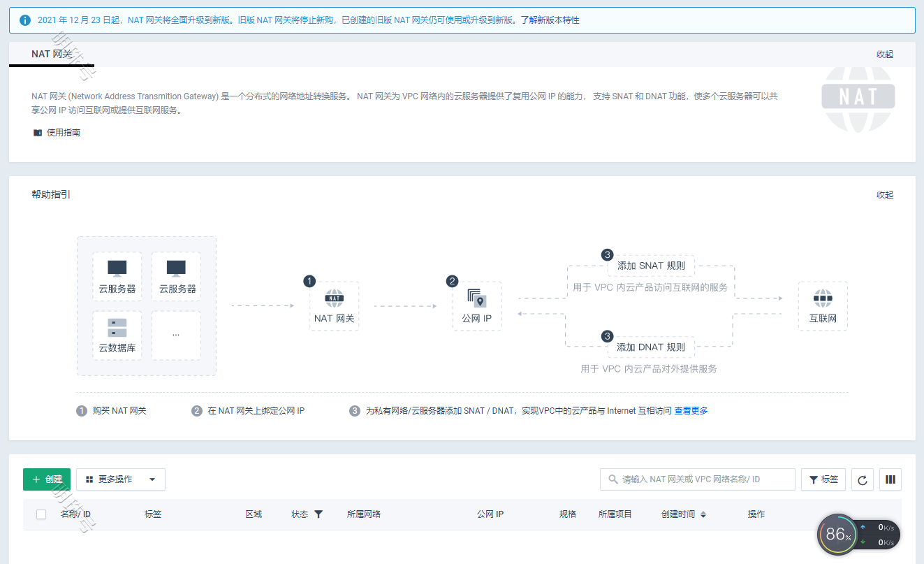The width and height of the screenshot is (924, 564).
Task: Click the 名称/ ID column header
Action: [x=75, y=514]
